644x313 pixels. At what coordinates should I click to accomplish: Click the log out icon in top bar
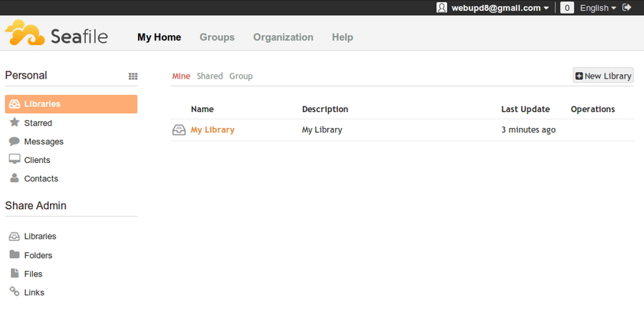tap(627, 7)
